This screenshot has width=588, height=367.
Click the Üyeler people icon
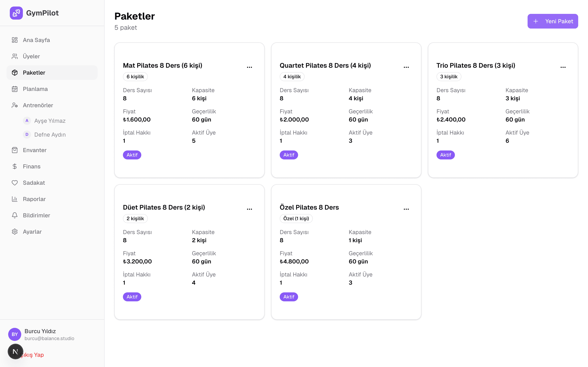click(x=14, y=56)
